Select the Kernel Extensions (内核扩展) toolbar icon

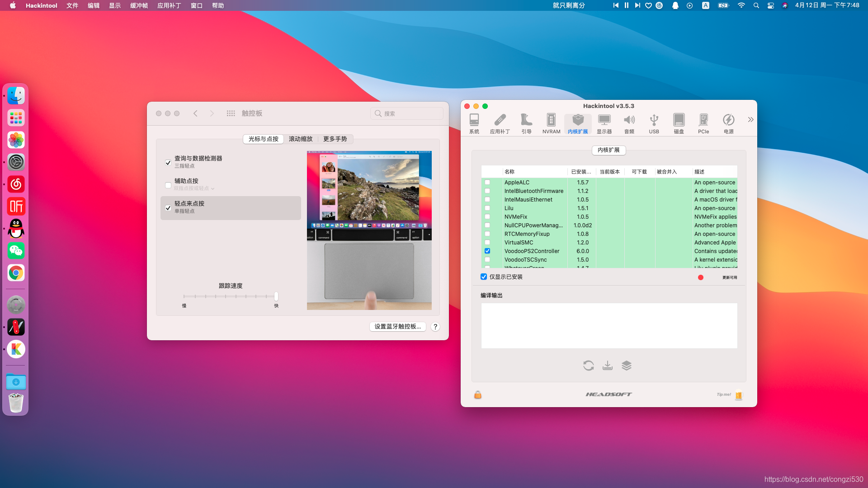point(578,123)
